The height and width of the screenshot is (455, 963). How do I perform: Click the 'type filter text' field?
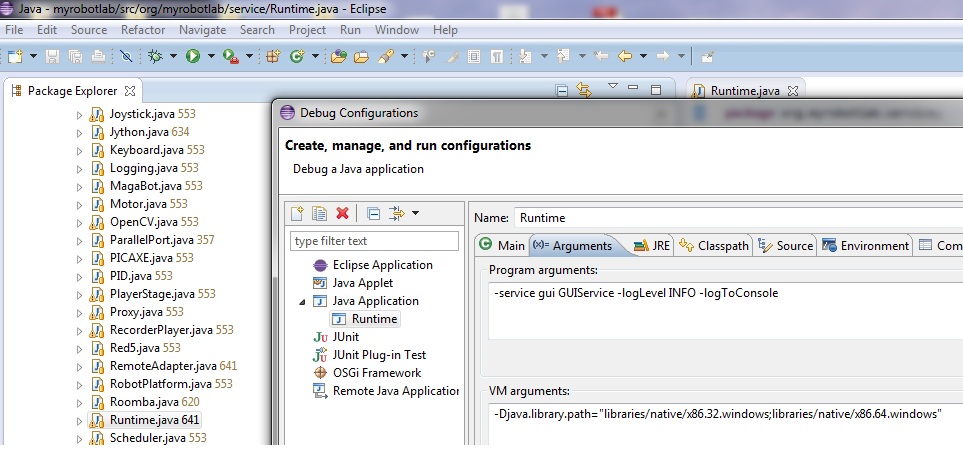(x=374, y=241)
